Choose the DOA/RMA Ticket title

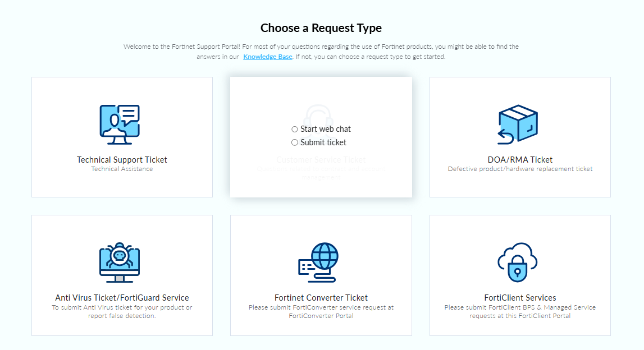click(520, 160)
